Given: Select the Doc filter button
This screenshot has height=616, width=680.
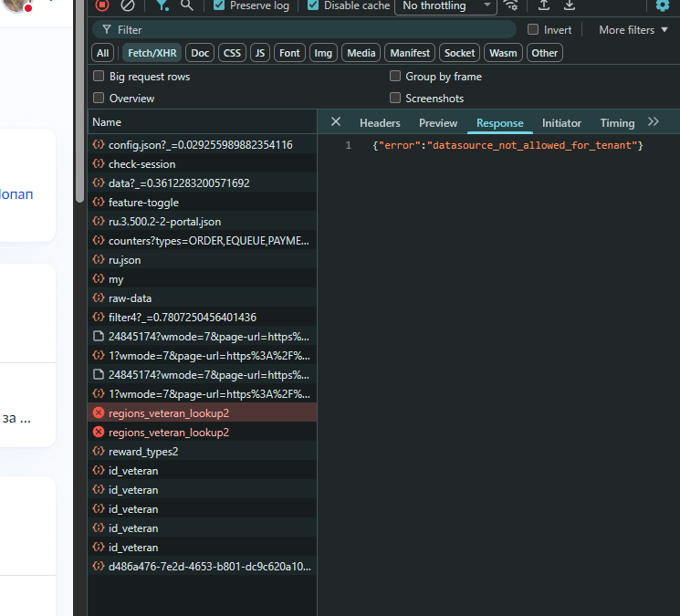Looking at the screenshot, I should click(x=200, y=53).
